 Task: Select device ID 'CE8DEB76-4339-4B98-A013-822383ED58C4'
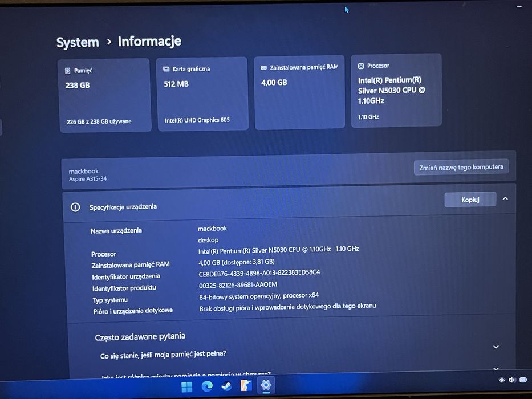coord(259,273)
